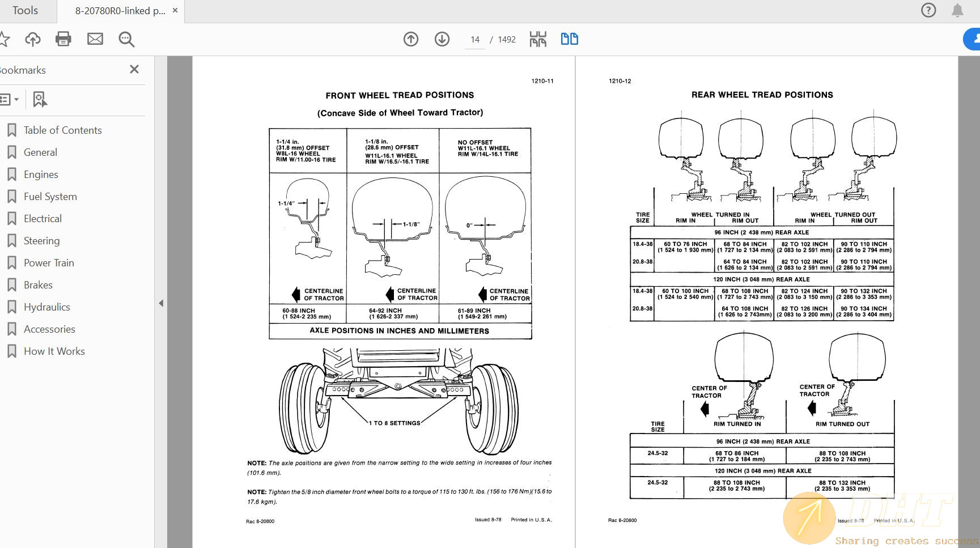Toggle previous page navigation arrow
Screen dimensions: 980x548
410,39
